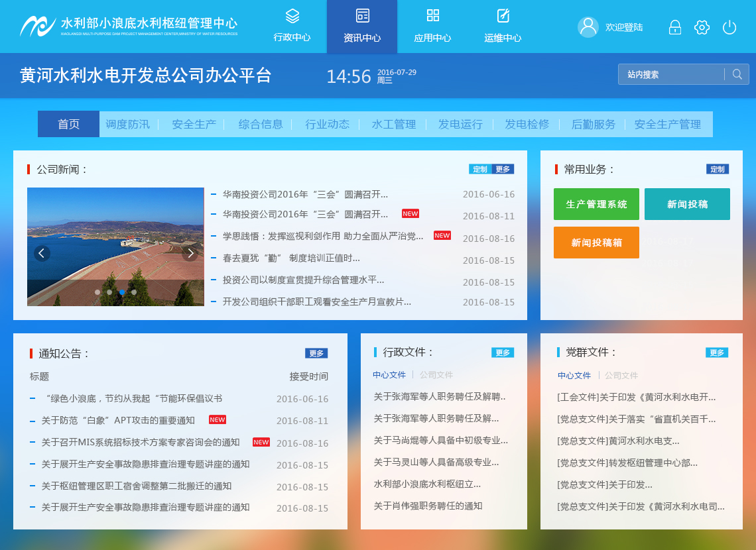Open the lock icon in the header
756x550 pixels.
click(x=674, y=27)
